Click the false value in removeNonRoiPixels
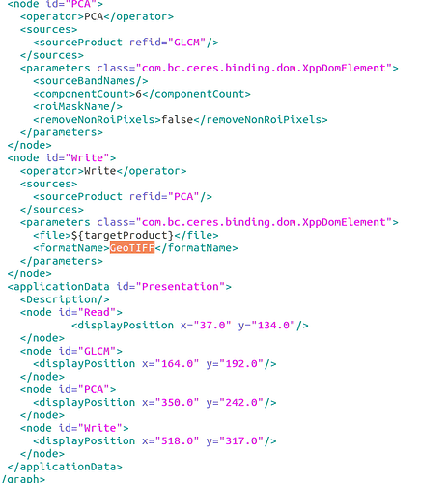This screenshot has width=448, height=483. coord(177,119)
